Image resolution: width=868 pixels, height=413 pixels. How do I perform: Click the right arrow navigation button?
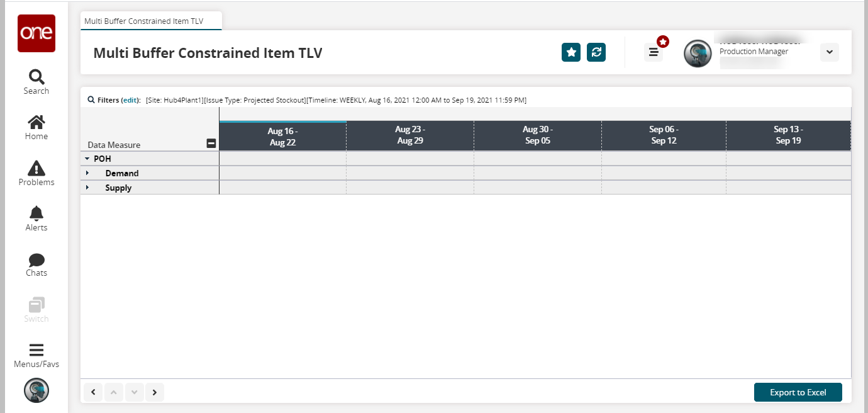pyautogui.click(x=155, y=392)
